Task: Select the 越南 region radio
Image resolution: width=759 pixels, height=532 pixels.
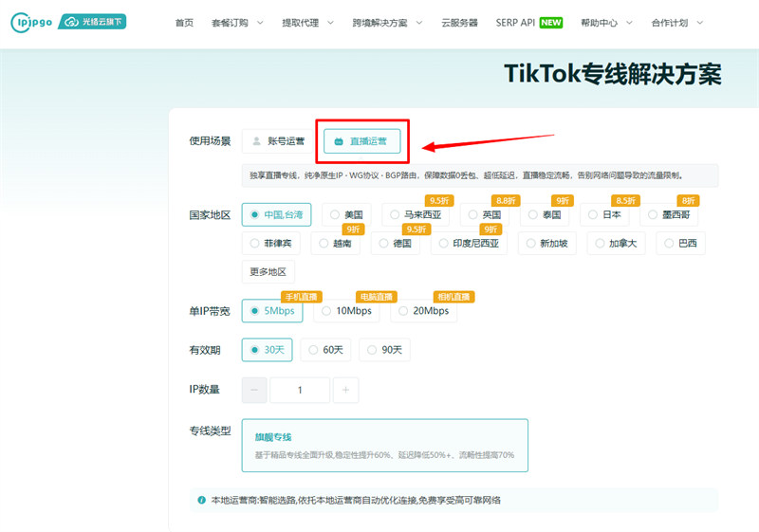Action: 336,244
